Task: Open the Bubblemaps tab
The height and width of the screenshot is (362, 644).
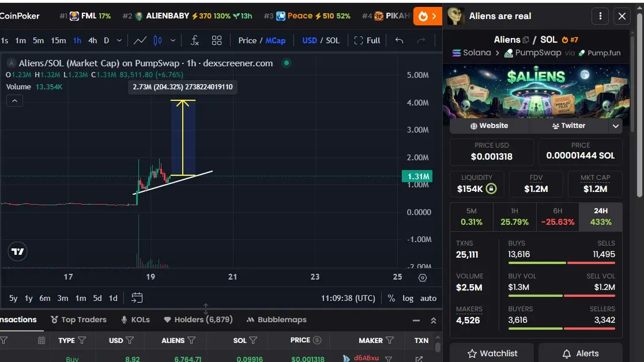Action: click(276, 319)
